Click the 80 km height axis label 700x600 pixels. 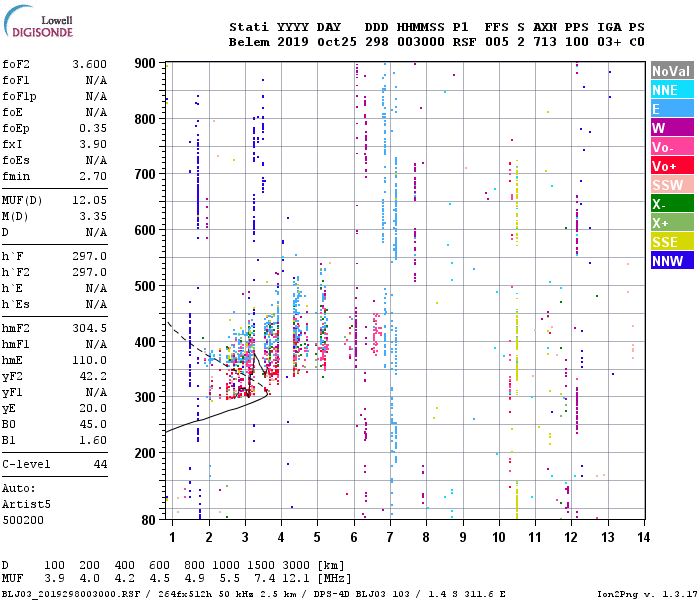(149, 520)
